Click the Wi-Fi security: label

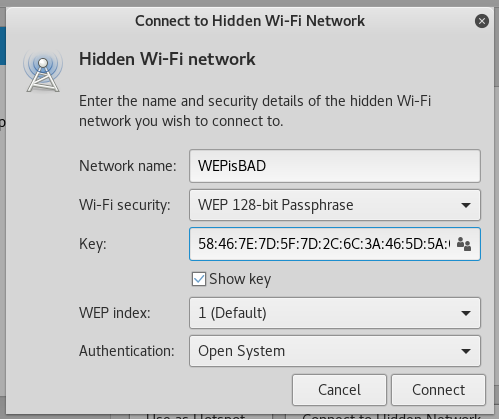pyautogui.click(x=125, y=205)
